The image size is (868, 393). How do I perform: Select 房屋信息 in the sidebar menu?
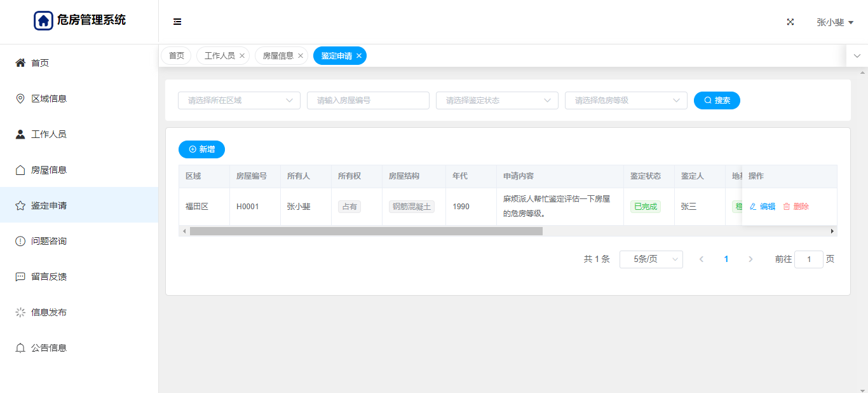coord(49,170)
